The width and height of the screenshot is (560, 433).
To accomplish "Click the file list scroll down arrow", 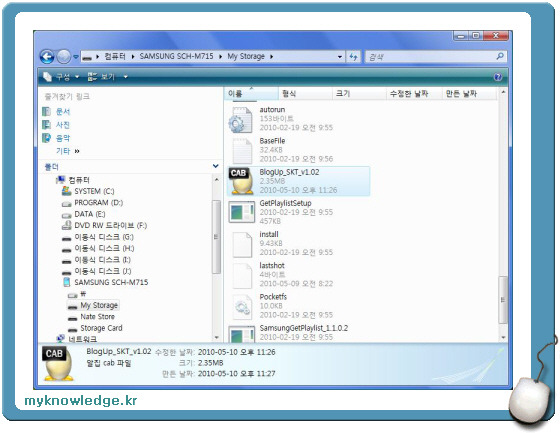I will point(503,337).
